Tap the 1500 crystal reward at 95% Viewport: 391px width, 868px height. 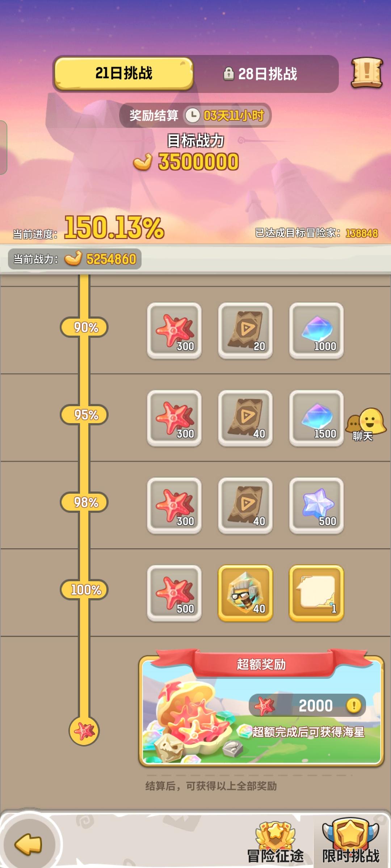pyautogui.click(x=316, y=418)
